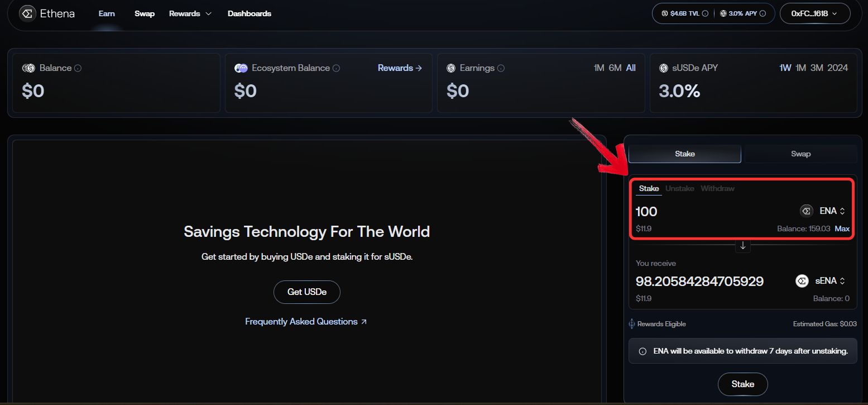Set sUSDe APY range to 1M
Screen dimensions: 868x405
(x=801, y=68)
